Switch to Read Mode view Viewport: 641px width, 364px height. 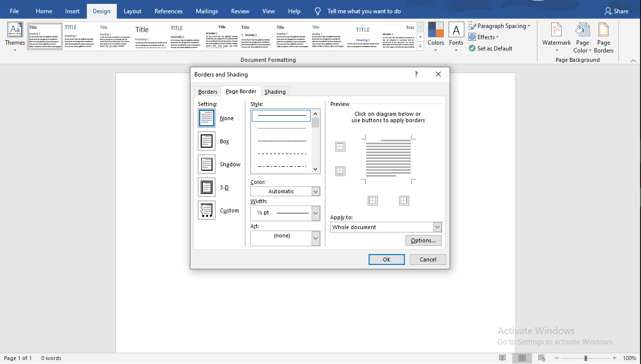[502, 358]
